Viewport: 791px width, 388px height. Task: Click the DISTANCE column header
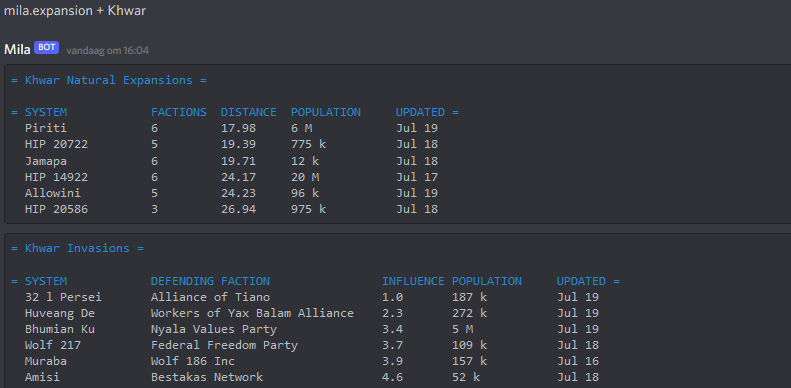(249, 112)
